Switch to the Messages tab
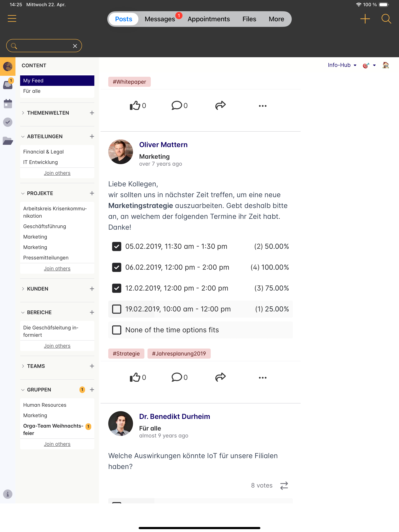 pyautogui.click(x=160, y=19)
